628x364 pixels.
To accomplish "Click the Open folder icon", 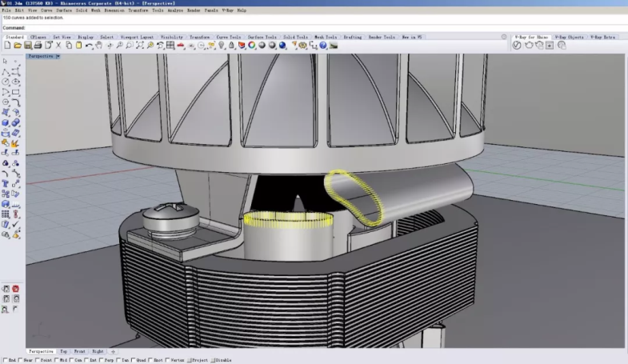I will click(x=16, y=46).
